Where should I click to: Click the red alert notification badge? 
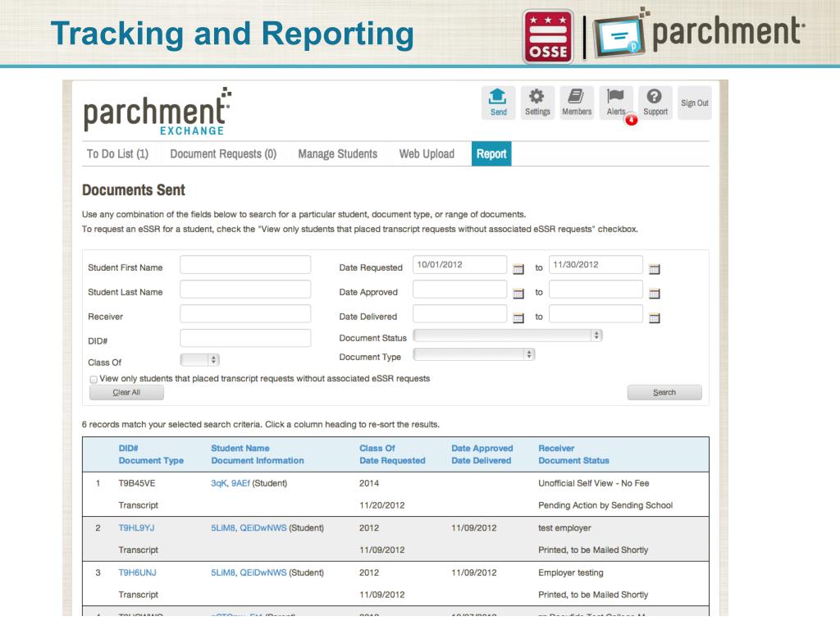tap(632, 120)
